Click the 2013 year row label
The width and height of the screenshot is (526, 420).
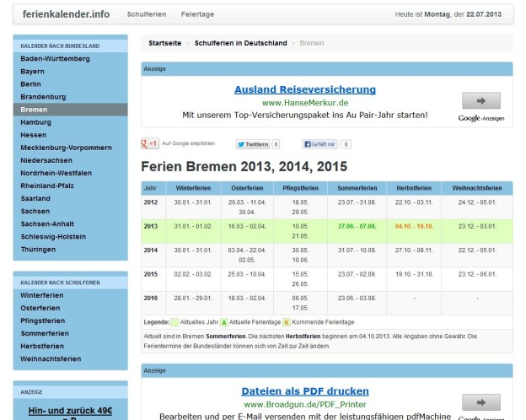pyautogui.click(x=151, y=226)
